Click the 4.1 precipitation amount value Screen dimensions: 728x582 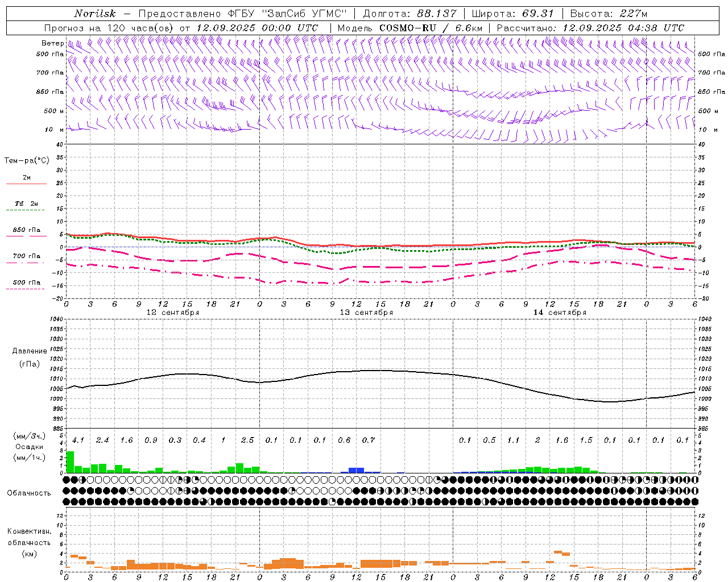click(78, 440)
